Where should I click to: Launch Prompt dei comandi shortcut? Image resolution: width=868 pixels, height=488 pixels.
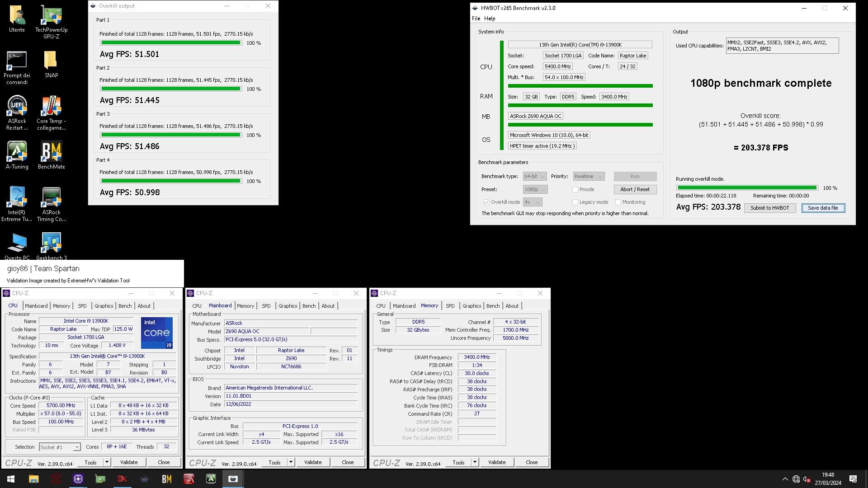[17, 68]
